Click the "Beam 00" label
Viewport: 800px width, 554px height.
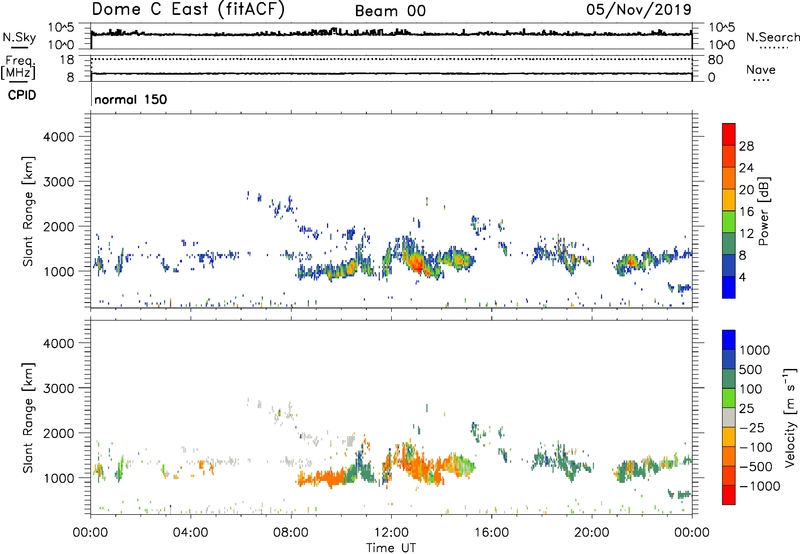click(390, 11)
